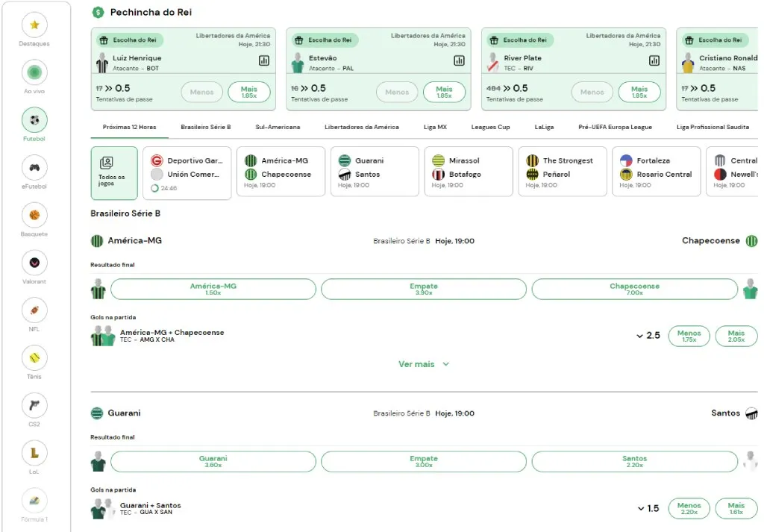Image resolution: width=764 pixels, height=532 pixels.
Task: Select Menos 2.20x for Guarani + Santos goals
Action: pos(689,508)
